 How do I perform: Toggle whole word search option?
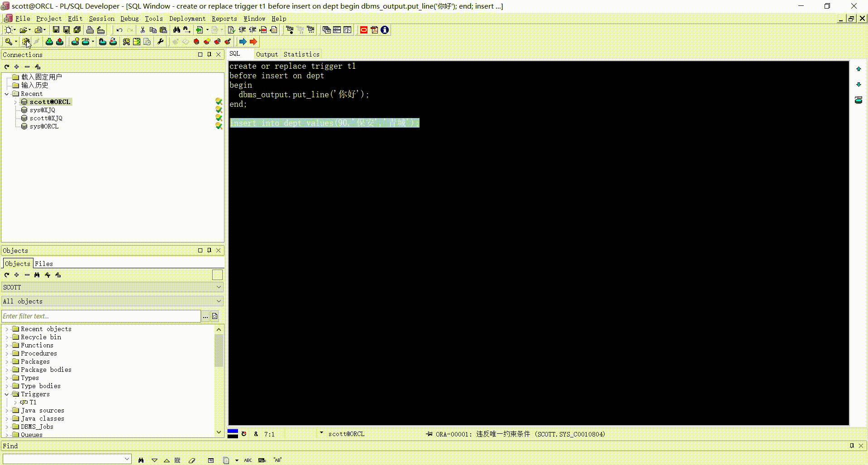pyautogui.click(x=262, y=460)
